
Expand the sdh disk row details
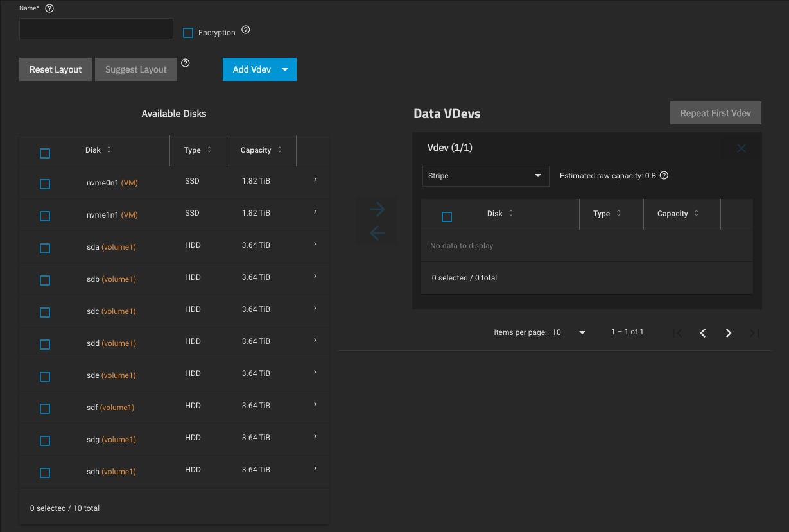315,469
